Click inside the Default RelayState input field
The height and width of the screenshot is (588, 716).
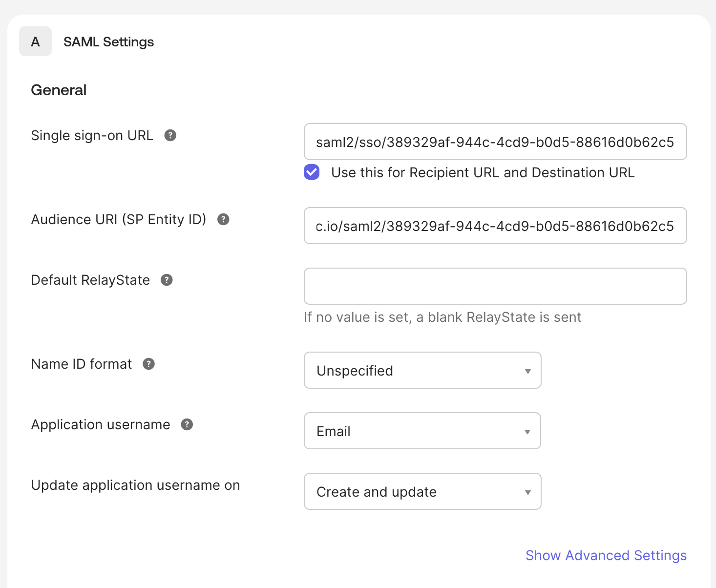495,286
